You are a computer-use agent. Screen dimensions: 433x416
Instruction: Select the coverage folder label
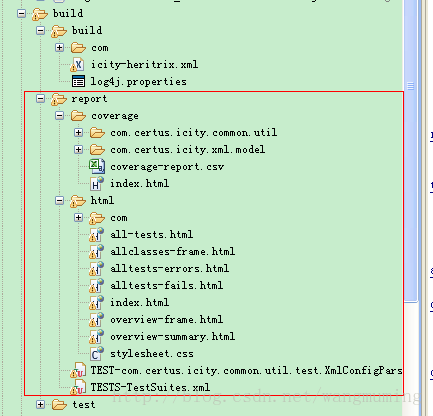point(115,116)
